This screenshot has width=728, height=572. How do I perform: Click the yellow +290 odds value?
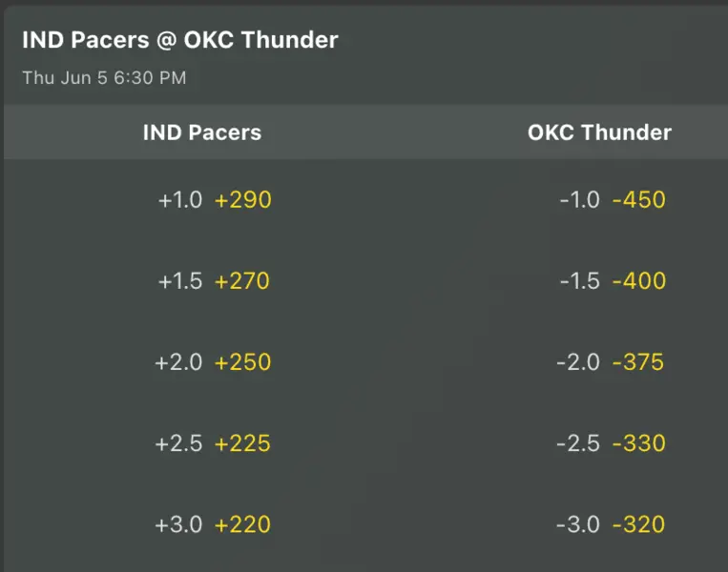[243, 200]
